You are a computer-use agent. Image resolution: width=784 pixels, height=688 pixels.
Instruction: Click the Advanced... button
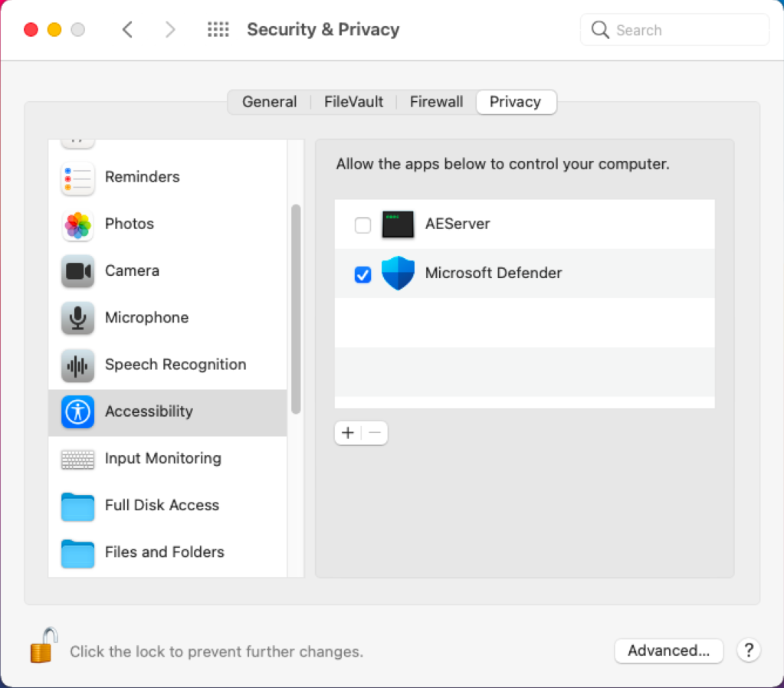(668, 650)
